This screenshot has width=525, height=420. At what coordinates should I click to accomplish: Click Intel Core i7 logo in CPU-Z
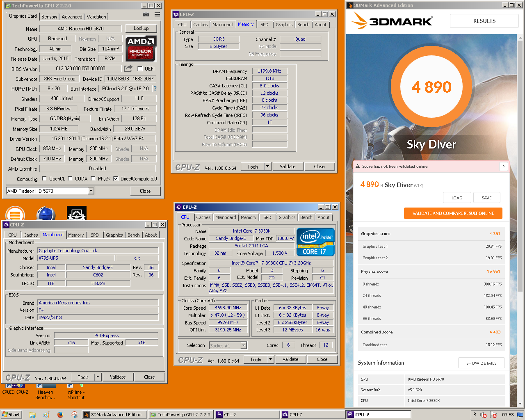click(x=315, y=242)
